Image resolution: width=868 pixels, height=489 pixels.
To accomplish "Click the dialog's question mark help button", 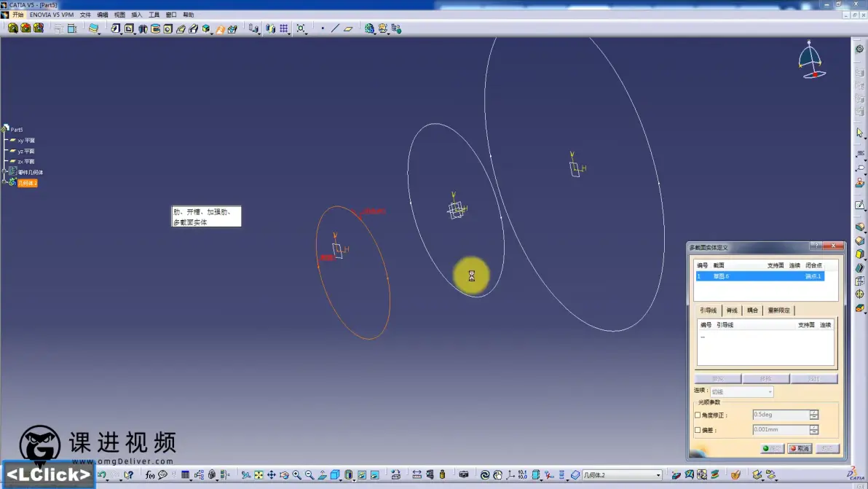I will pos(816,246).
